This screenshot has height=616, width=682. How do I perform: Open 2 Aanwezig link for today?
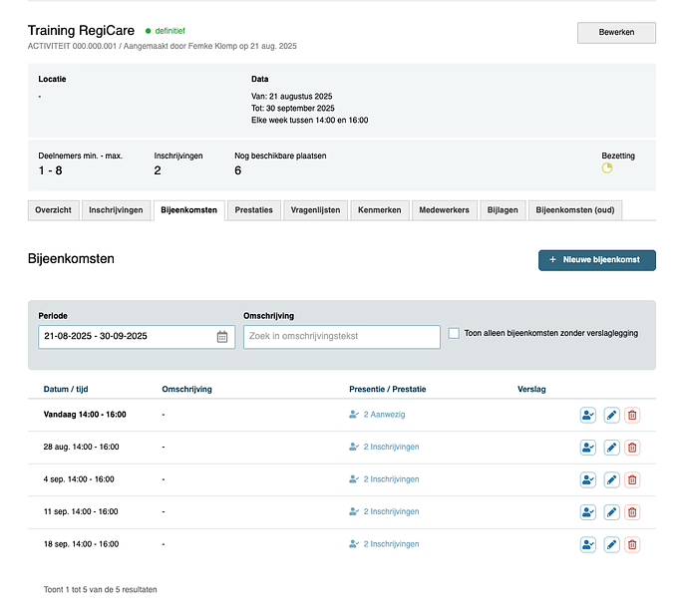coord(384,415)
